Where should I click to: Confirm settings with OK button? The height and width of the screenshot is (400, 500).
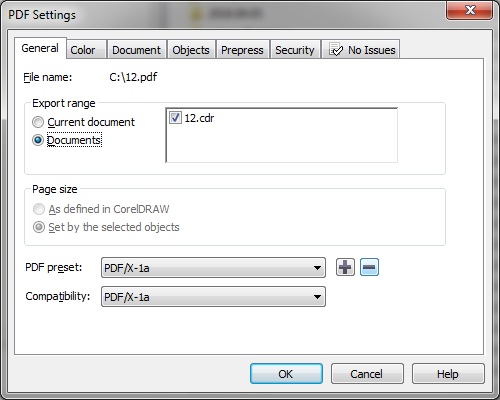coord(286,374)
